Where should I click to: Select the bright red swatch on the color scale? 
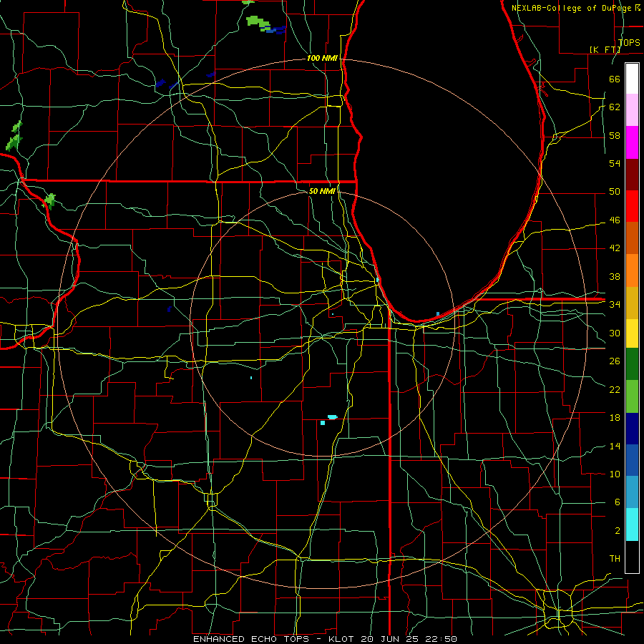coord(632,206)
